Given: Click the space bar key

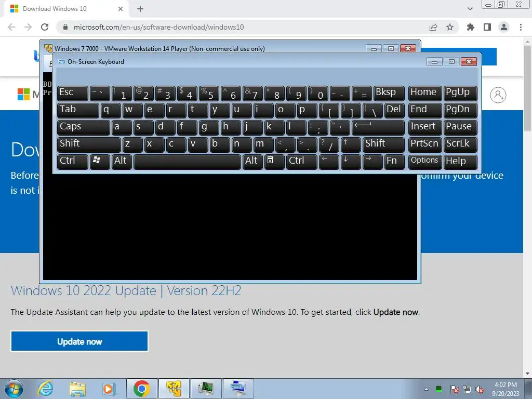Looking at the screenshot, I should [x=187, y=161].
